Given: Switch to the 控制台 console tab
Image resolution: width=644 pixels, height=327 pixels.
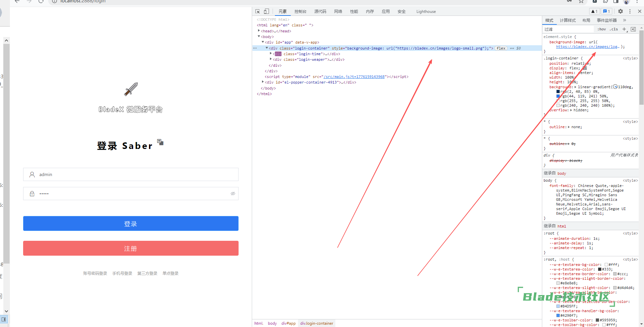Looking at the screenshot, I should point(300,11).
